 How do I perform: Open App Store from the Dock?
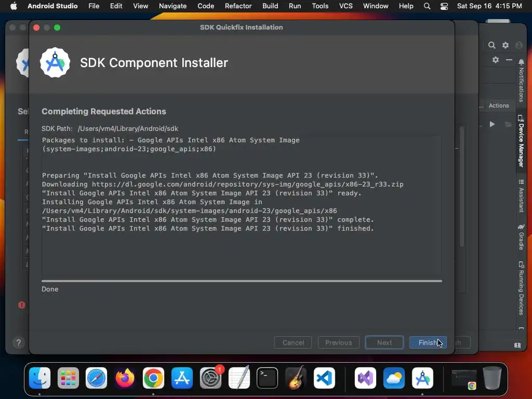[182, 378]
